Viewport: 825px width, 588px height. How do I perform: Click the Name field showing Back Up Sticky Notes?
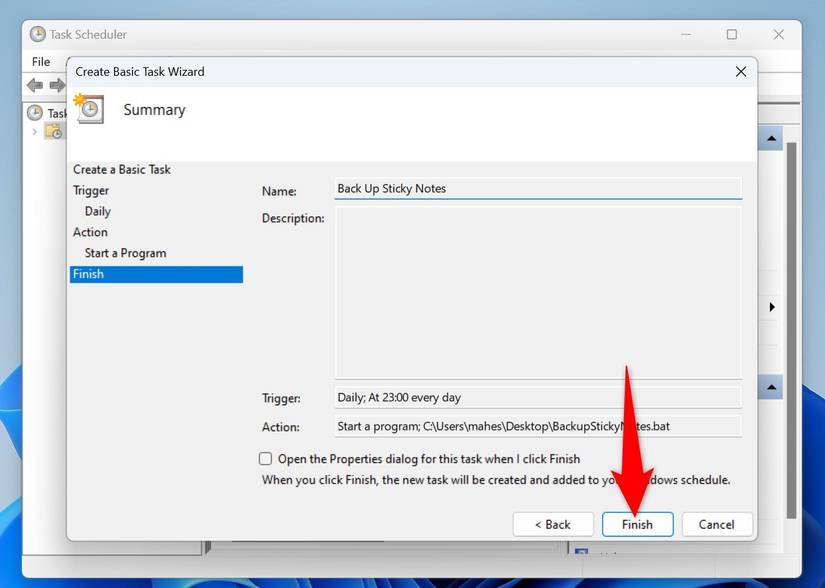537,188
